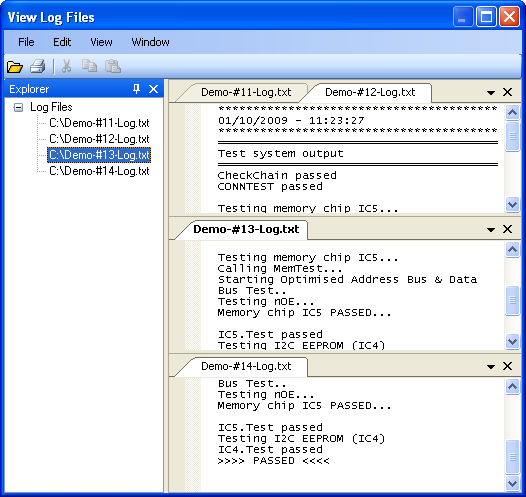Close the Demo-#13-Log.txt pane
This screenshot has height=497, width=526.
tap(508, 229)
